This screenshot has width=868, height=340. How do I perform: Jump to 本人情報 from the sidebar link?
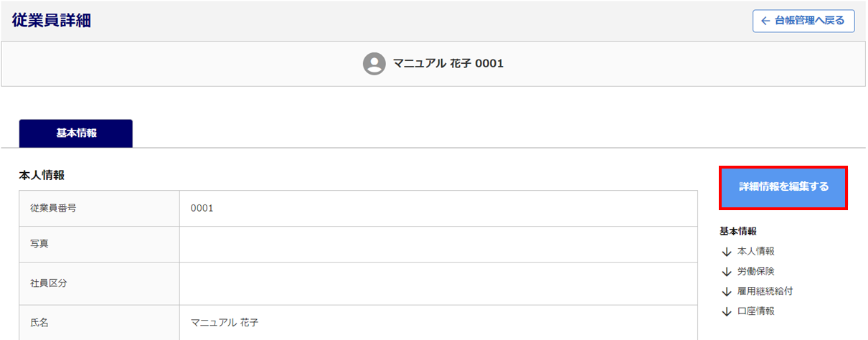click(x=755, y=252)
